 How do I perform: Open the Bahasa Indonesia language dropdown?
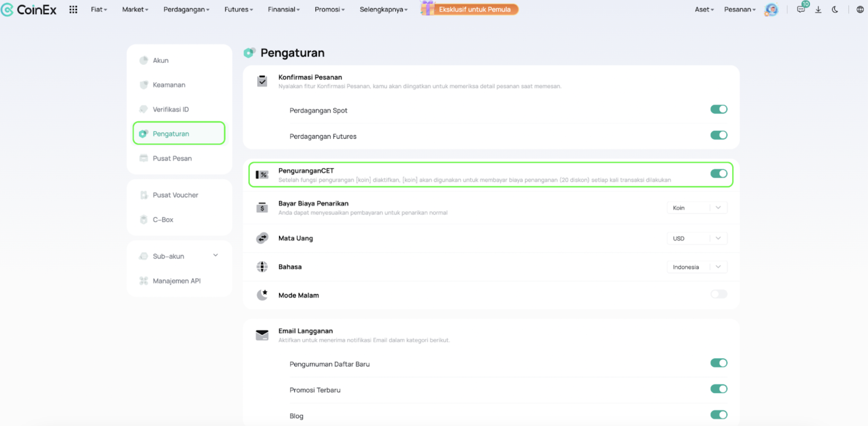pos(697,267)
